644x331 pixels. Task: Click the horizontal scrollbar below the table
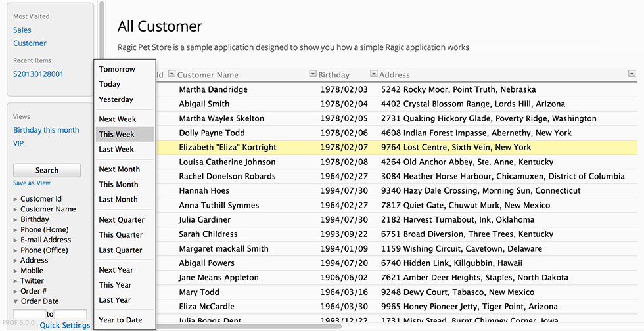point(250,326)
